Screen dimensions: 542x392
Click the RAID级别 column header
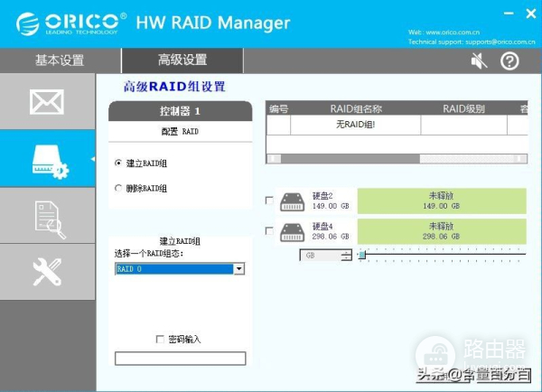pos(464,109)
